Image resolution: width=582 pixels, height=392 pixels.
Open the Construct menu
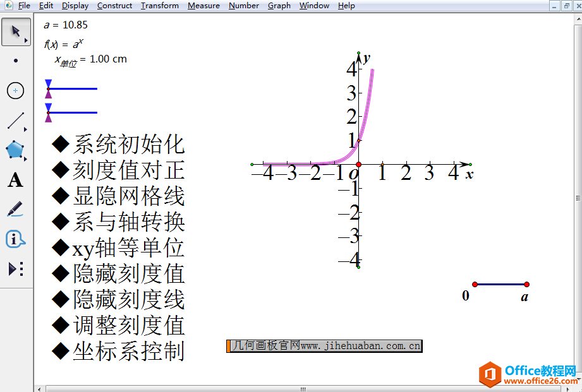[x=114, y=6]
